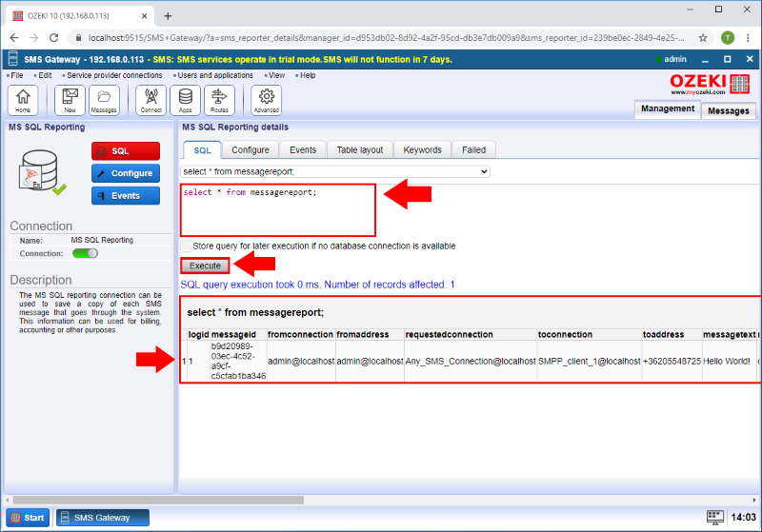Viewport: 762px width, 532px height.
Task: Click SMS Gateway taskbar button
Action: pyautogui.click(x=103, y=518)
